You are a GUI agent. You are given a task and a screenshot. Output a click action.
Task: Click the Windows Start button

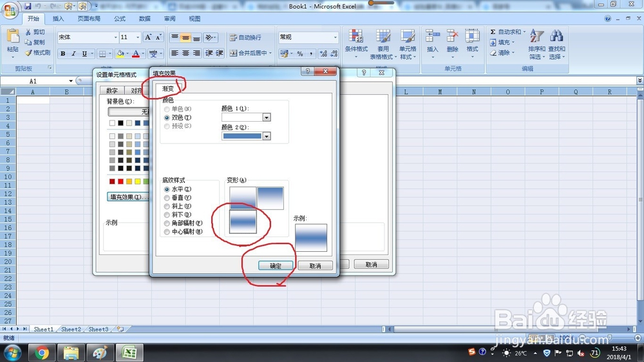(x=13, y=352)
